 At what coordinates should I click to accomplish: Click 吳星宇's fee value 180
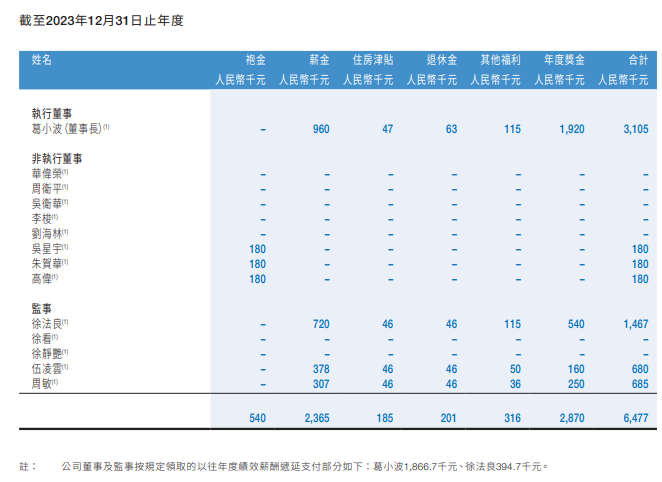[x=257, y=249]
